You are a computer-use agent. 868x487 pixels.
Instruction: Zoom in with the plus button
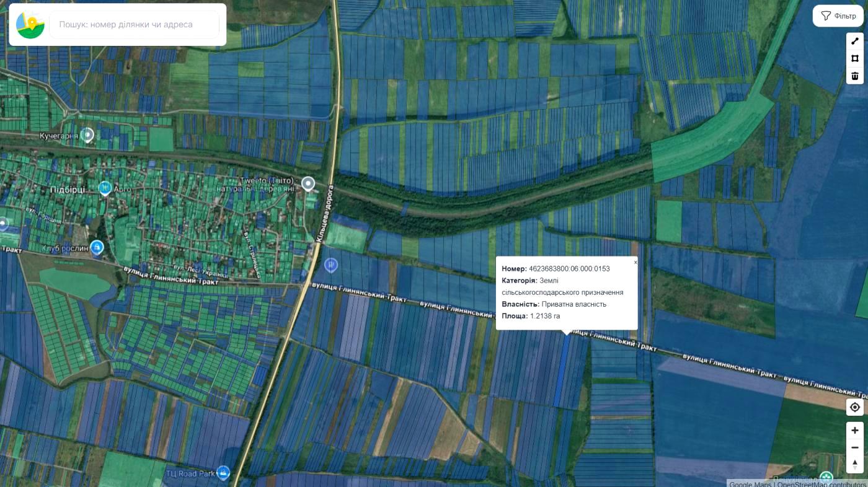pos(855,430)
